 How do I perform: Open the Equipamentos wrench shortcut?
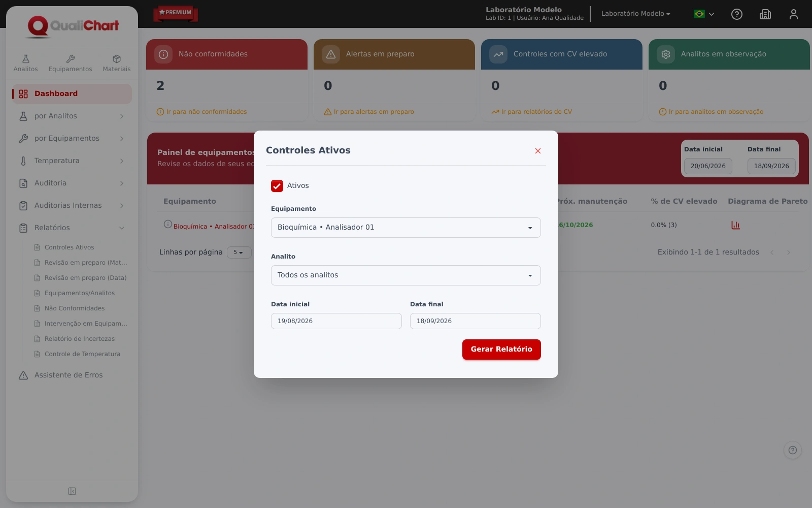(70, 63)
